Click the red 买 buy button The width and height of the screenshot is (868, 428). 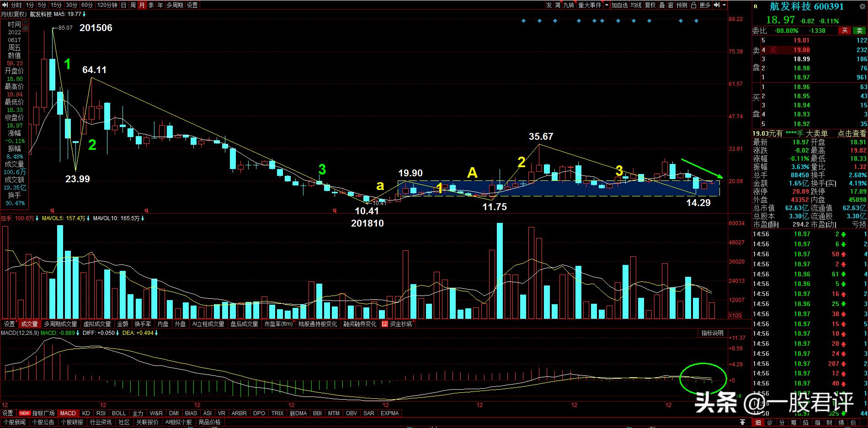pos(845,31)
